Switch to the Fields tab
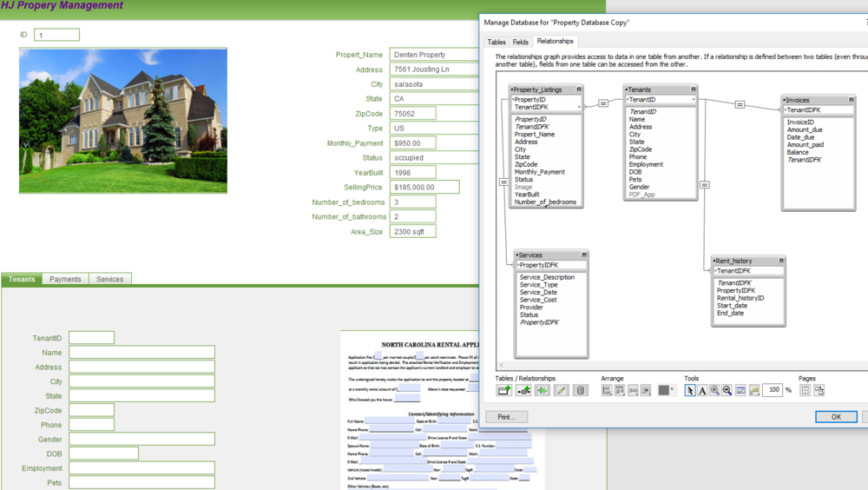This screenshot has width=868, height=490. click(x=520, y=42)
